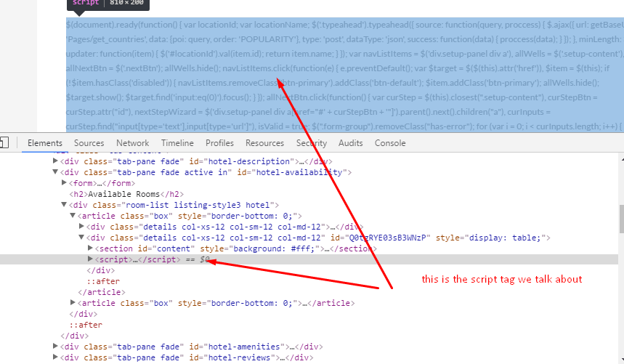
Task: Select the script element row
Action: click(x=309, y=259)
